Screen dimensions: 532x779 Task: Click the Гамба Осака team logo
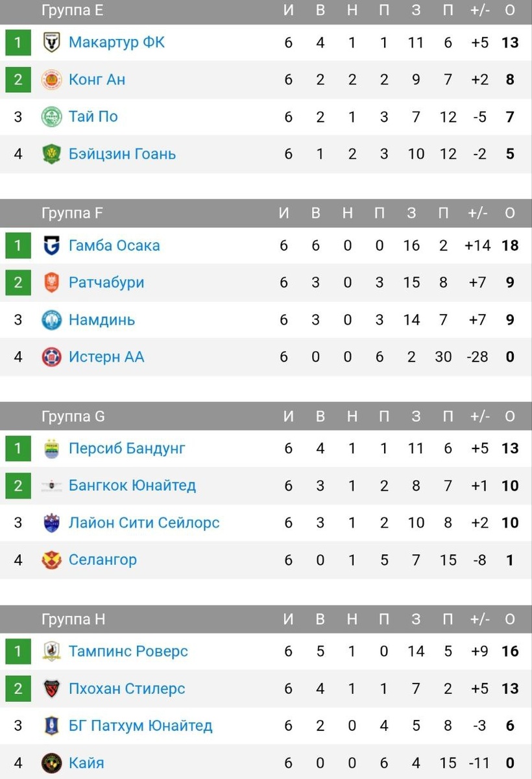[x=51, y=246]
